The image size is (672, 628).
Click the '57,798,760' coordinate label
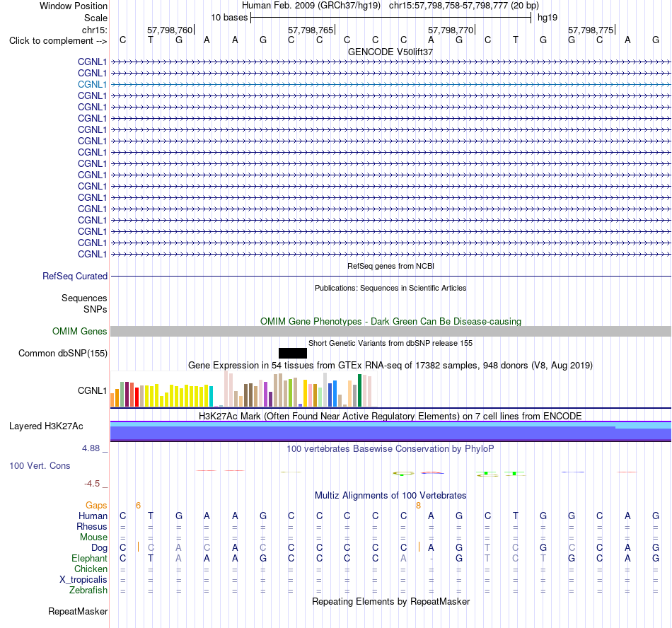pyautogui.click(x=170, y=30)
